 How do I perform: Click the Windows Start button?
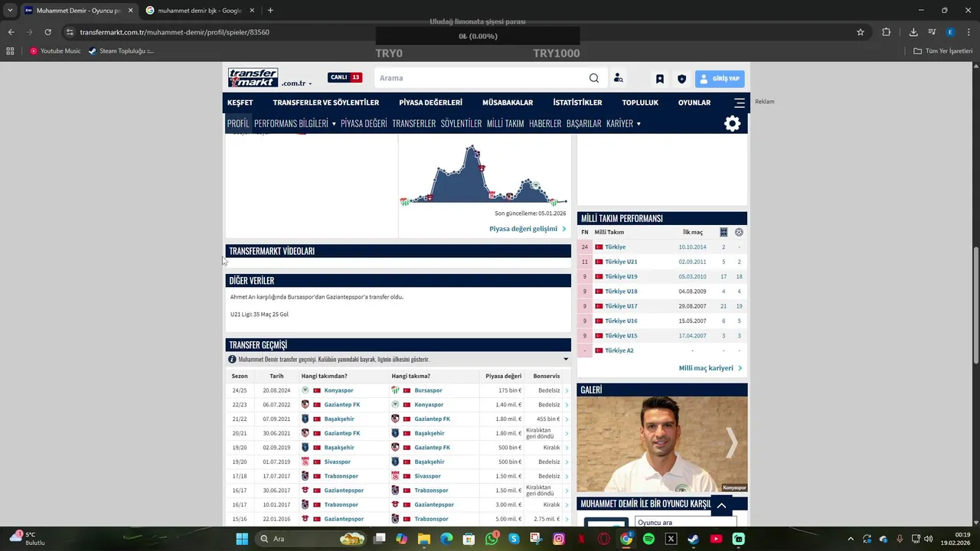point(242,539)
